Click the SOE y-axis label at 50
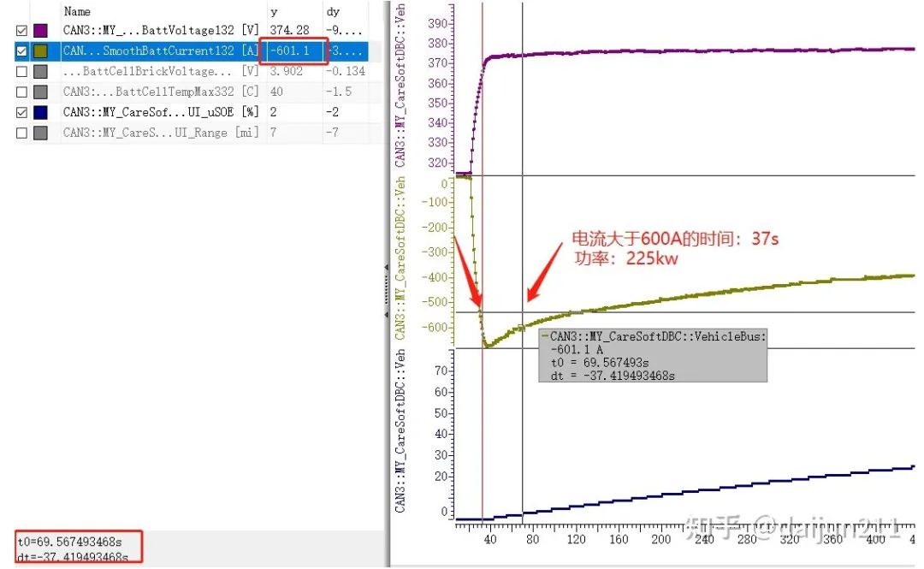This screenshot has width=924, height=569. 441,412
